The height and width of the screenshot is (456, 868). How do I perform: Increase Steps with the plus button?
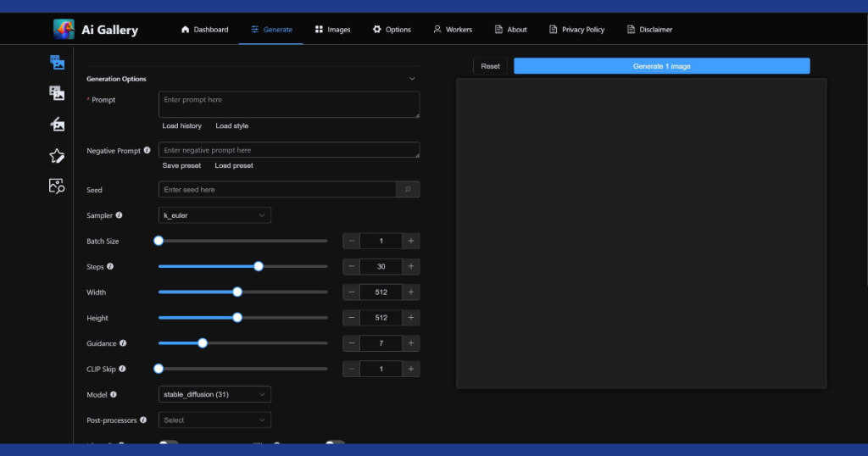tap(411, 266)
